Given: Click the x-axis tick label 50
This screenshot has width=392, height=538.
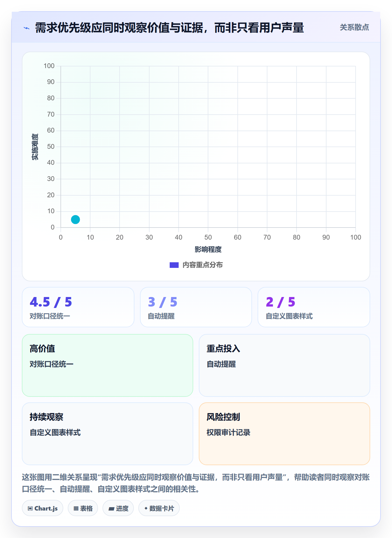Looking at the screenshot, I should 208,237.
